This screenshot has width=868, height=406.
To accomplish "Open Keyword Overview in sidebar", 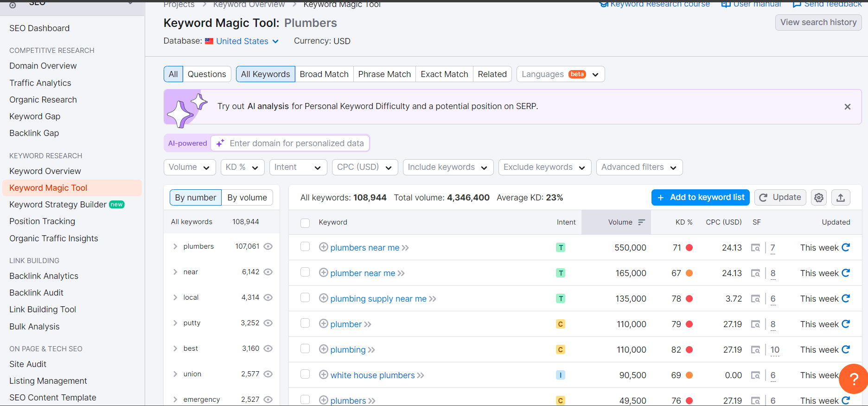I will tap(45, 171).
